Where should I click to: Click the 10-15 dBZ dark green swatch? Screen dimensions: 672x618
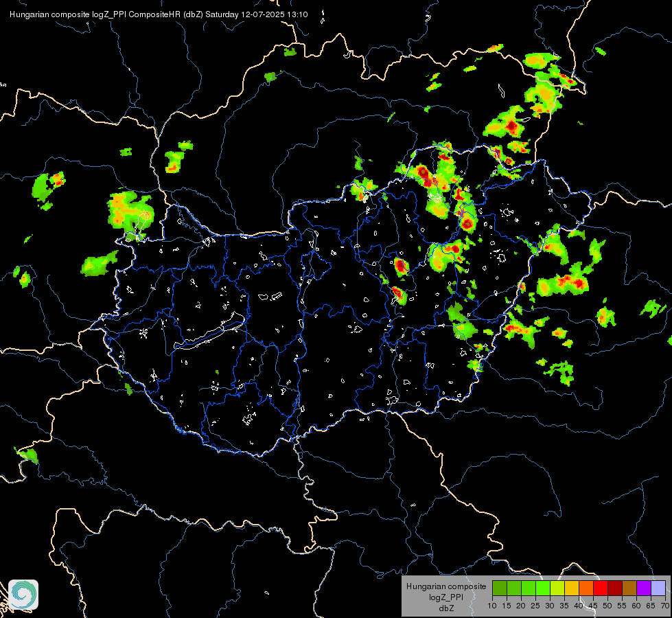499,588
